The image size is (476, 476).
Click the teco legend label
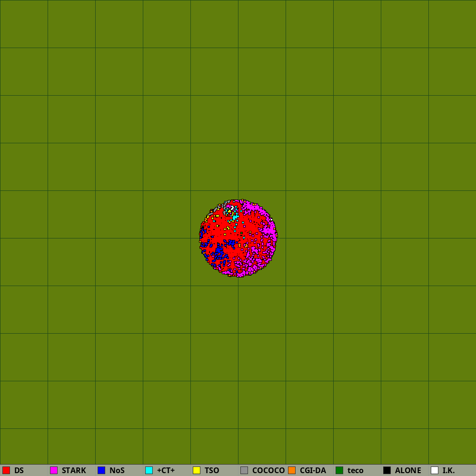356,470
